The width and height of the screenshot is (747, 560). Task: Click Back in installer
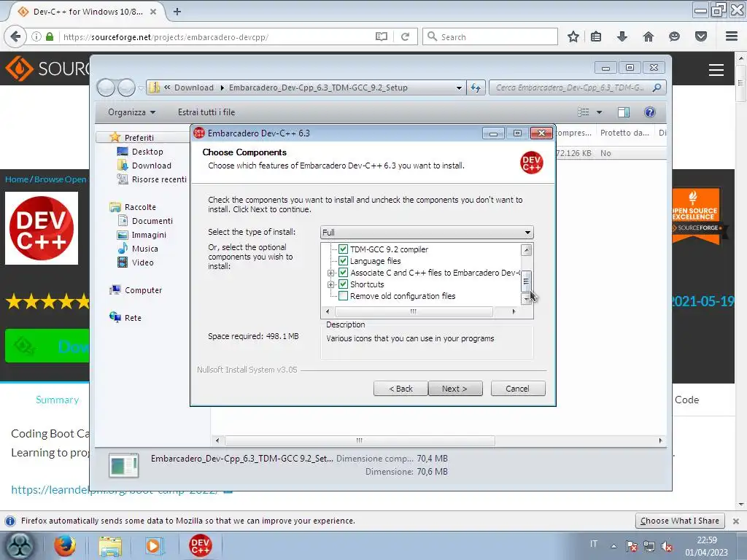tap(400, 389)
